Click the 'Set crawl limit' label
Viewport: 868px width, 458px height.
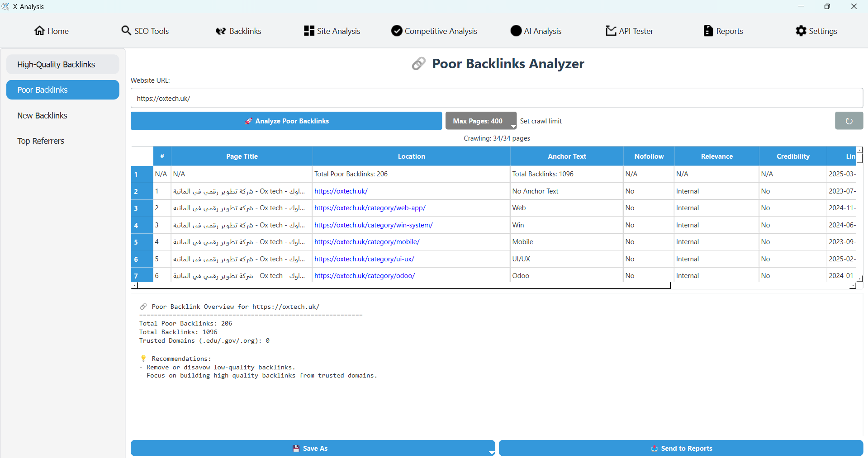tap(541, 121)
